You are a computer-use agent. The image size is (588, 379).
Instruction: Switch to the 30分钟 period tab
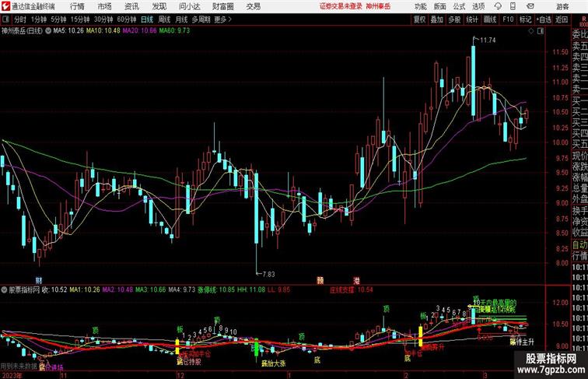pyautogui.click(x=103, y=19)
